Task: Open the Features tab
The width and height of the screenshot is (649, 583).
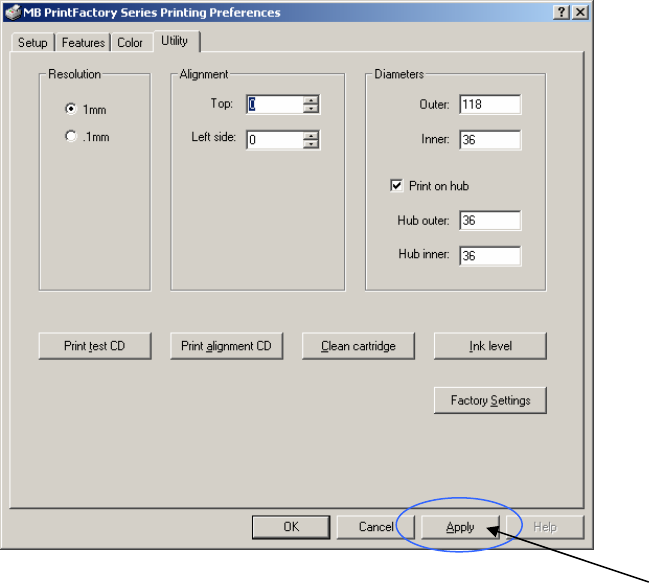Action: 83,42
